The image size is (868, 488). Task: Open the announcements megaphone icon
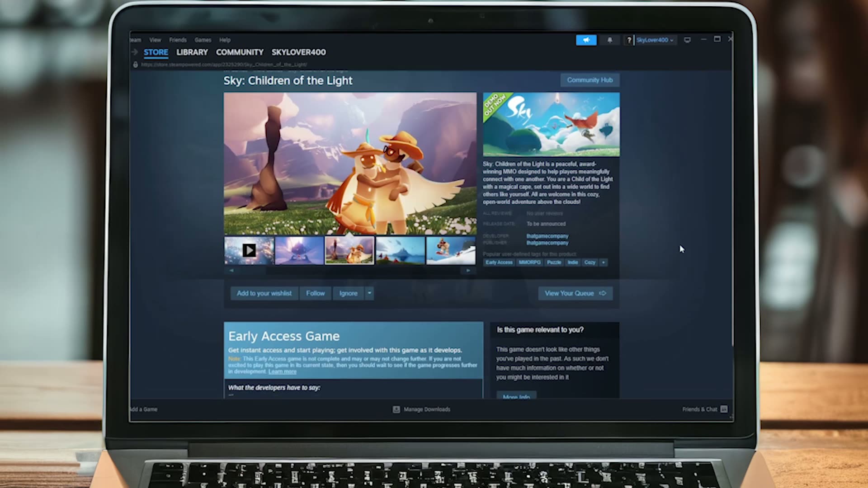click(586, 40)
